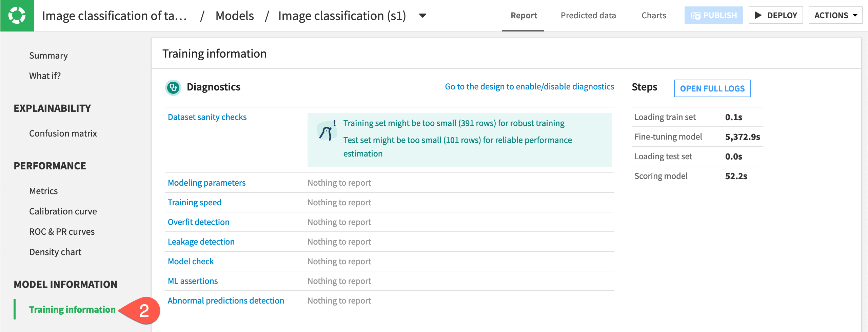
Task: View the Modeling parameters diagnostic
Action: [207, 183]
